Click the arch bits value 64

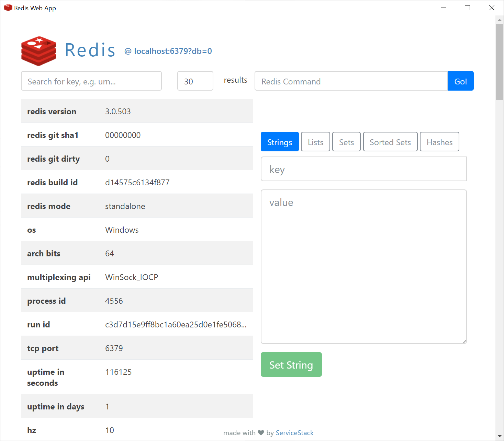[x=110, y=254]
